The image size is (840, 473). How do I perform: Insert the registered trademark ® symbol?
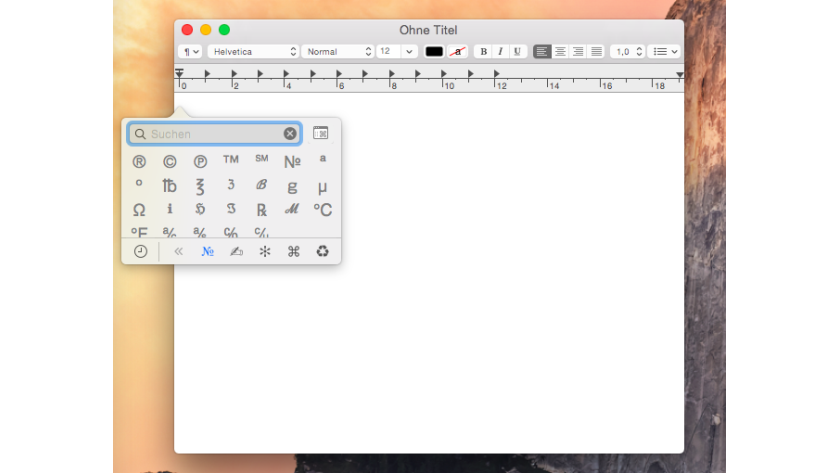pyautogui.click(x=139, y=161)
